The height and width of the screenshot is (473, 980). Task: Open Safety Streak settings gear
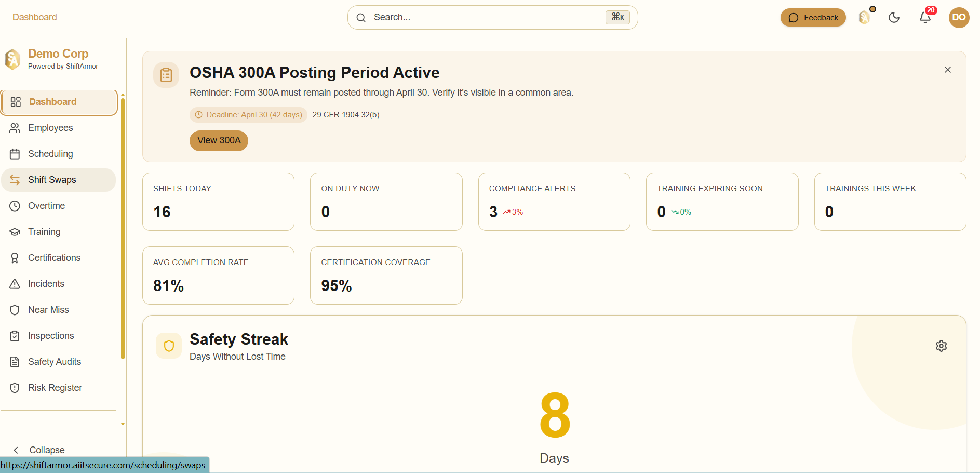pyautogui.click(x=941, y=346)
